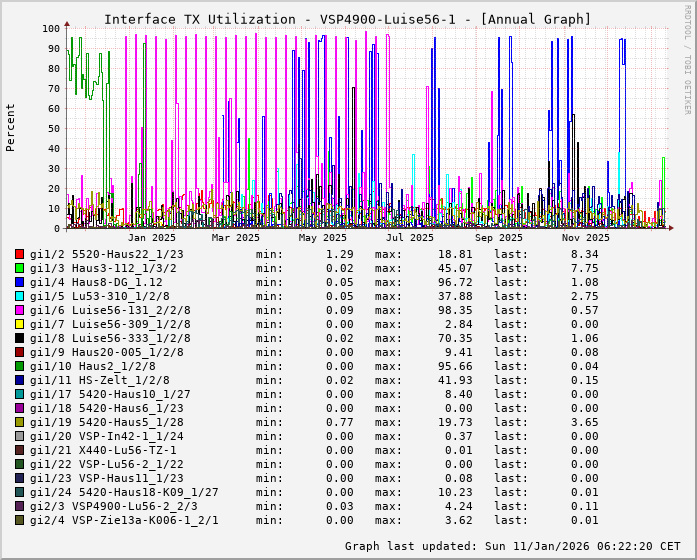Image resolution: width=697 pixels, height=560 pixels.
Task: Click the Jan 2025 x-axis label
Action: [152, 238]
